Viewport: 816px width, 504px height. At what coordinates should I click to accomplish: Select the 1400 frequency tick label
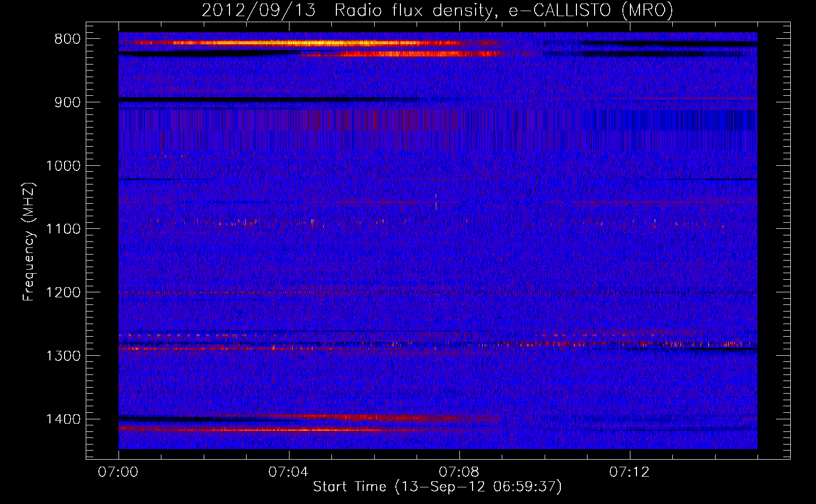pos(63,419)
